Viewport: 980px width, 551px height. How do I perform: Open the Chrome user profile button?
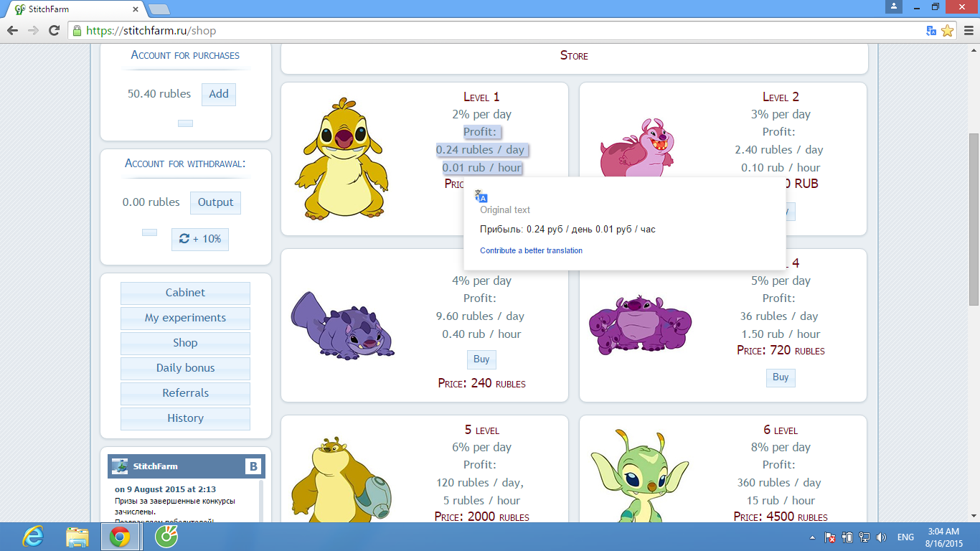[x=893, y=6]
